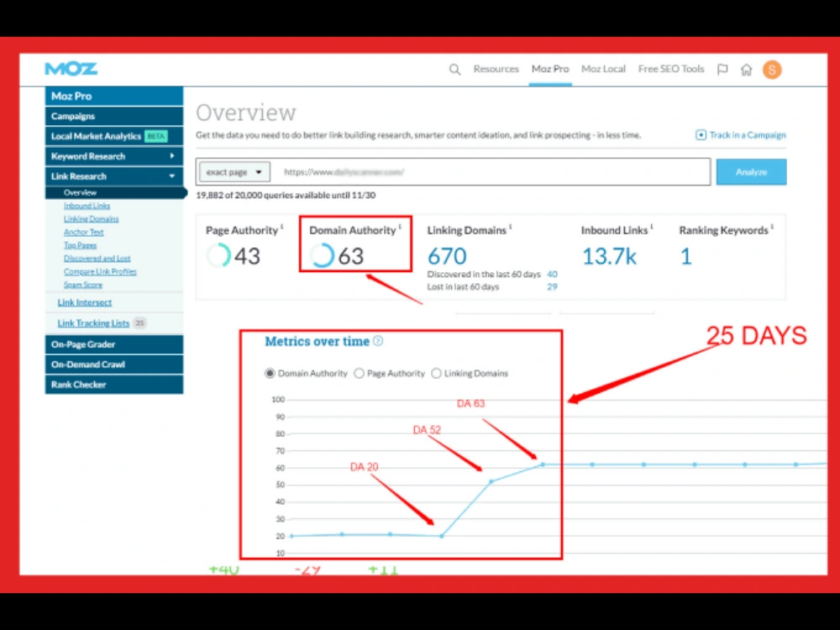Open Compare Link Profiles sidebar link
Image resolution: width=840 pixels, height=630 pixels.
click(x=100, y=271)
